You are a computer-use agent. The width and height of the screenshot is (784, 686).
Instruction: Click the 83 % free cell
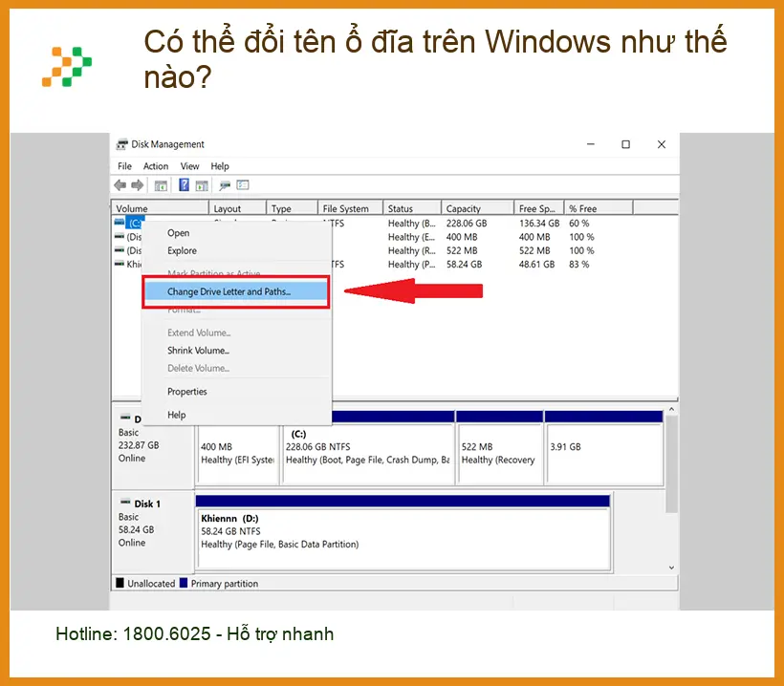[x=579, y=265]
